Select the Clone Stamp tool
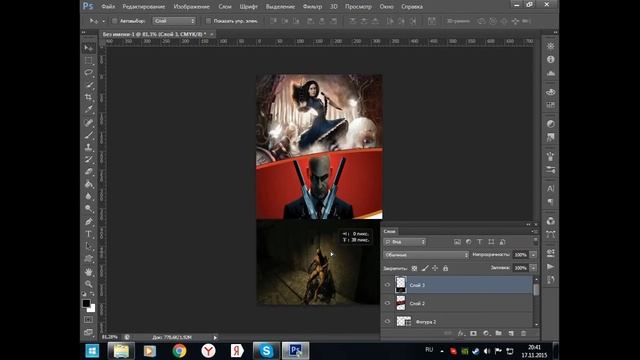The height and width of the screenshot is (360, 640). [89, 147]
